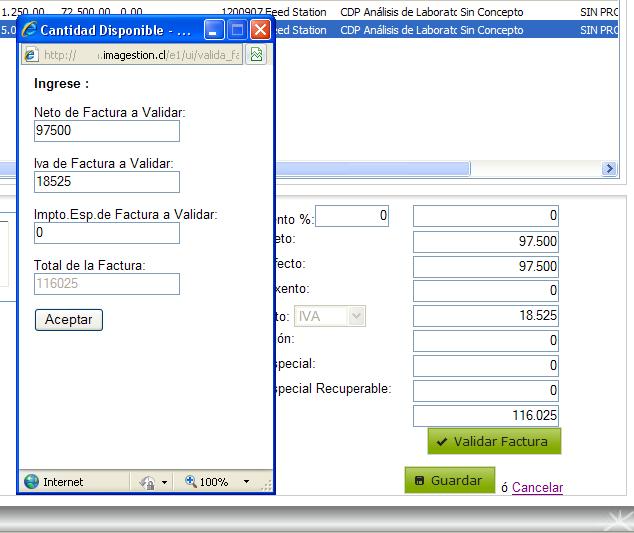This screenshot has width=634, height=533.
Task: Click the Total de la Factura field
Action: coord(107,284)
